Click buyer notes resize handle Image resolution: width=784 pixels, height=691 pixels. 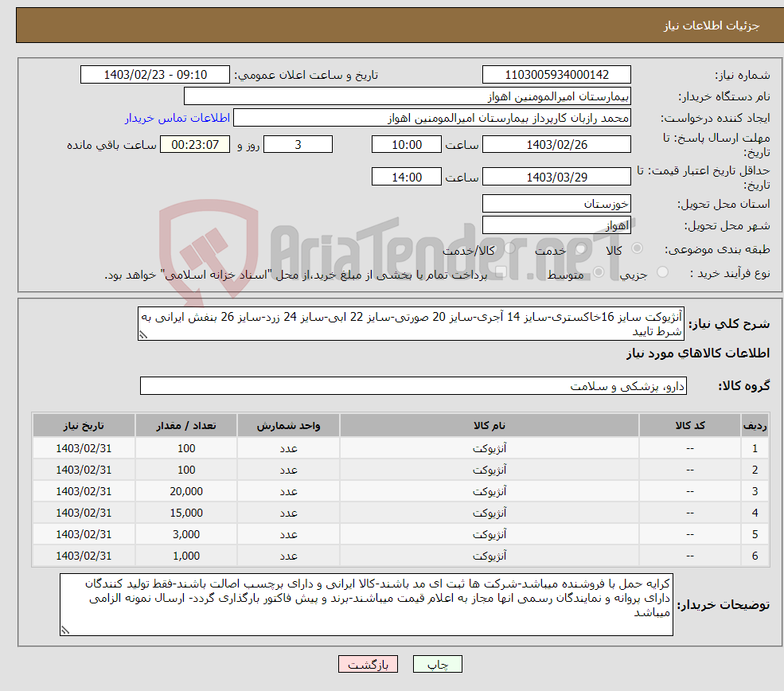pyautogui.click(x=65, y=630)
